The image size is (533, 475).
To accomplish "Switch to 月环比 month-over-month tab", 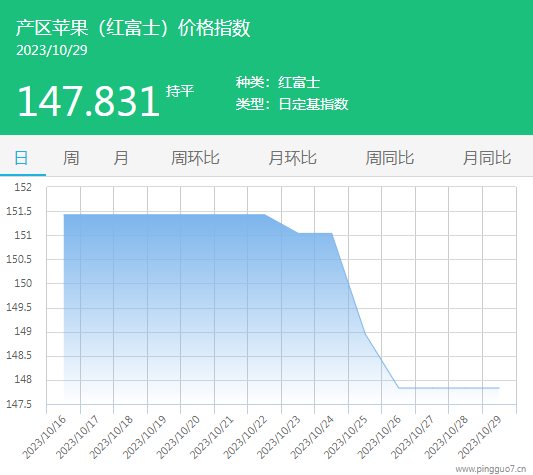I will tap(292, 158).
